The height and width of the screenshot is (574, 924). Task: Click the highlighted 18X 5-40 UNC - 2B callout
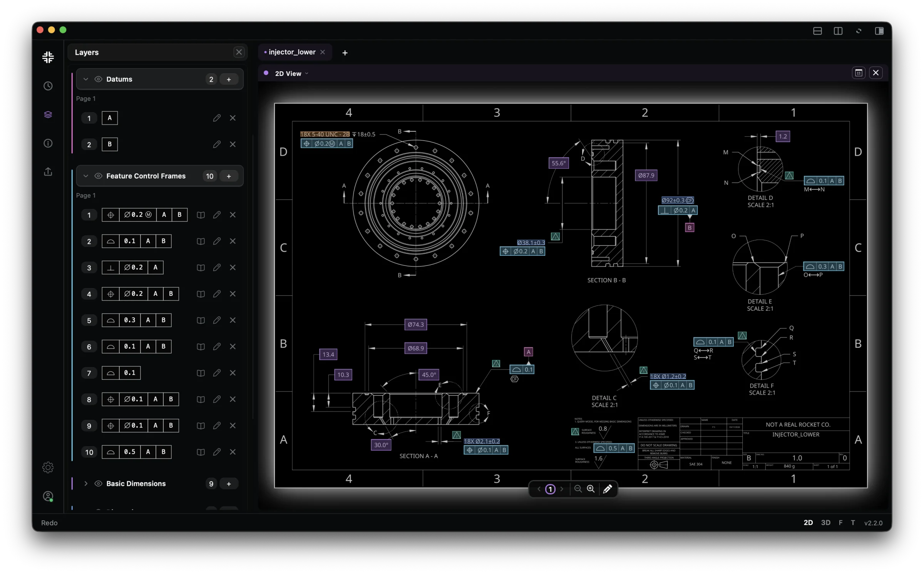pos(325,134)
